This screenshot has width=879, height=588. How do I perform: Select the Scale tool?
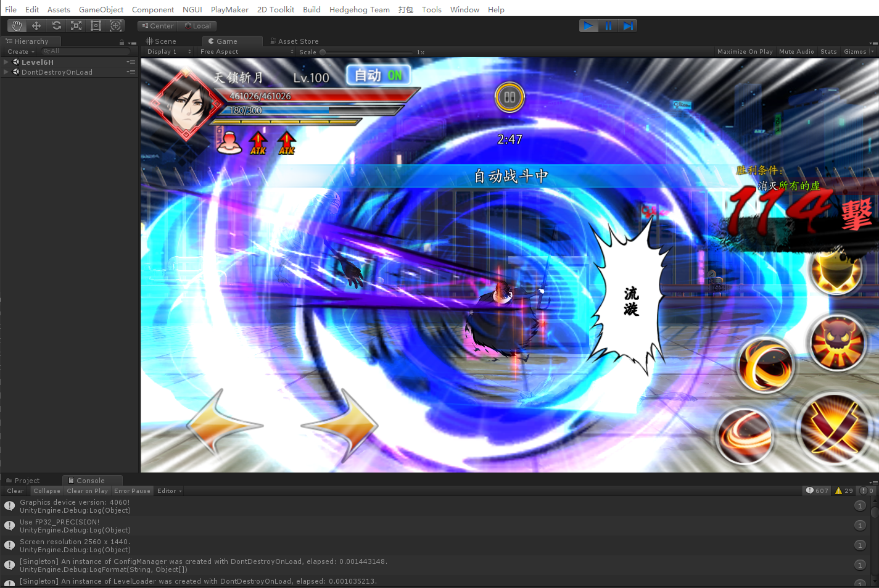point(76,26)
